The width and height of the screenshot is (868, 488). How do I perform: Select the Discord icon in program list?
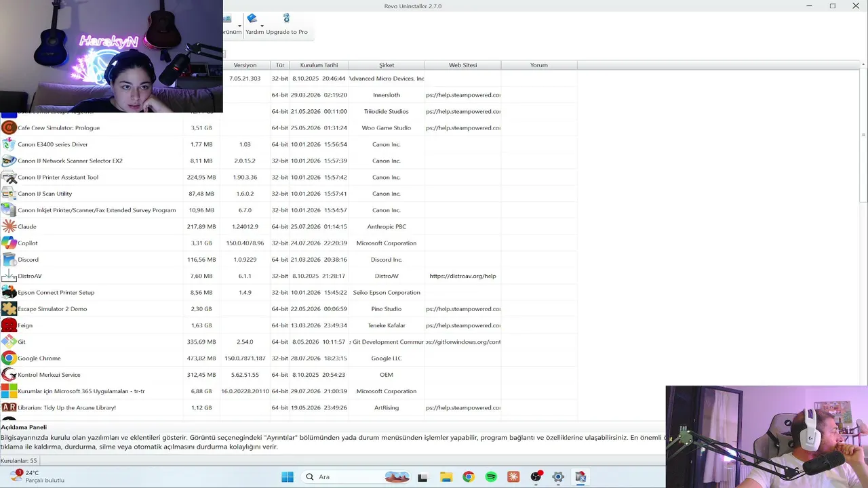point(9,260)
